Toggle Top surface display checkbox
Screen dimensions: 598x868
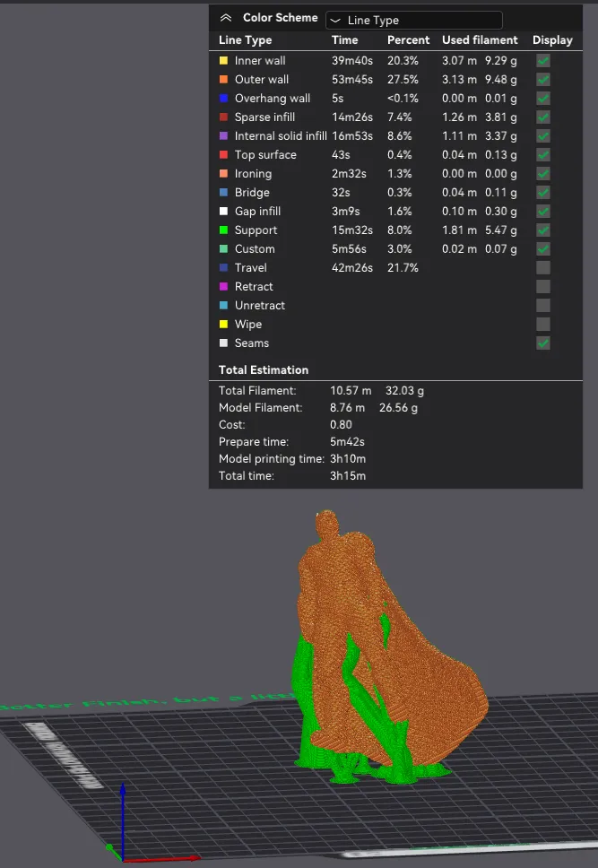(x=543, y=155)
